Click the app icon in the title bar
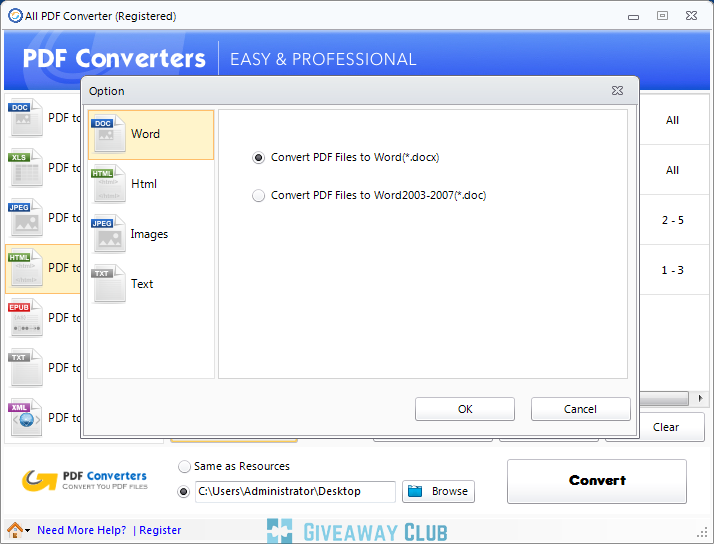Viewport: 714px width, 544px height. 15,15
